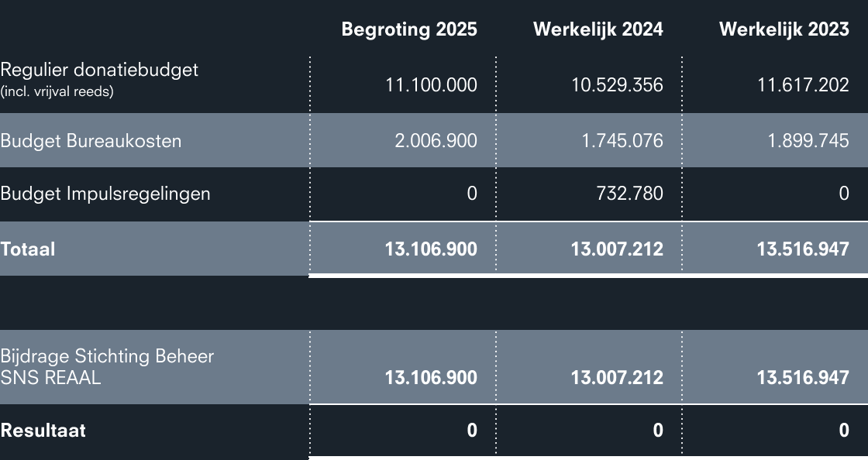Select the Resultaat row label
Screen dimensions: 868x460
(x=43, y=431)
